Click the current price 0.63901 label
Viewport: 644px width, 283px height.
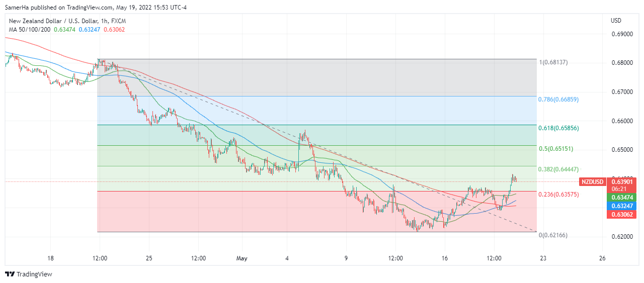click(x=623, y=181)
